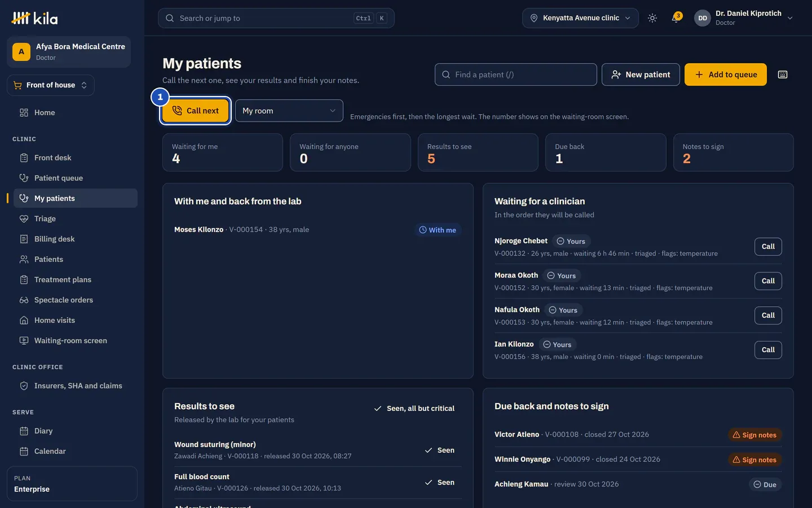Call Moraa Okoth

click(x=768, y=281)
